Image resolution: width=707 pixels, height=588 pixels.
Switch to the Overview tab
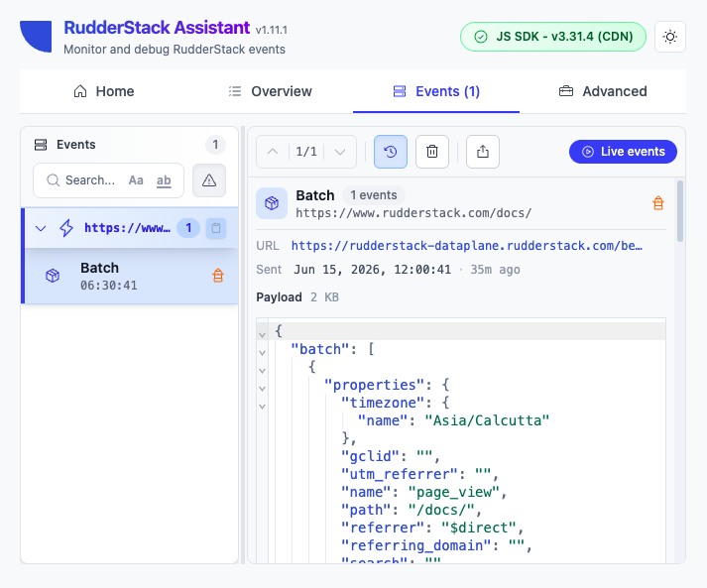(270, 91)
